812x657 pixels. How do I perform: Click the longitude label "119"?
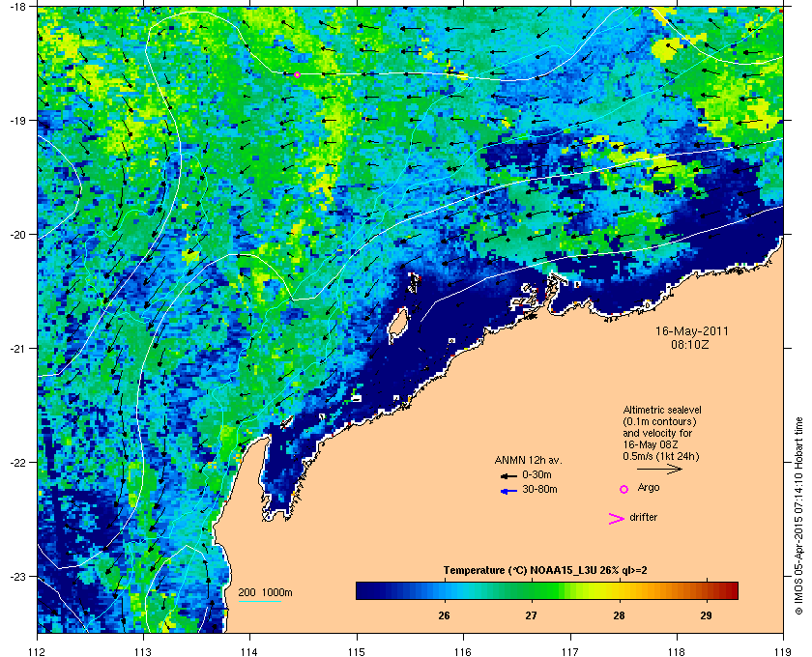pos(783,651)
